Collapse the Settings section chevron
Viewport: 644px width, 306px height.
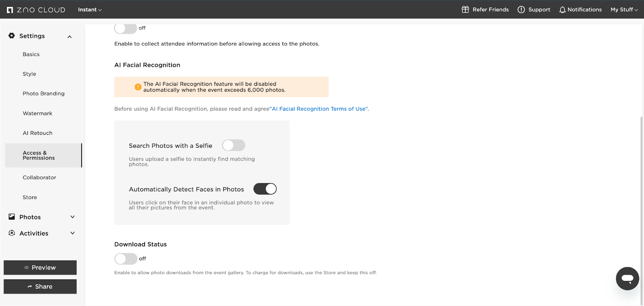tap(70, 37)
